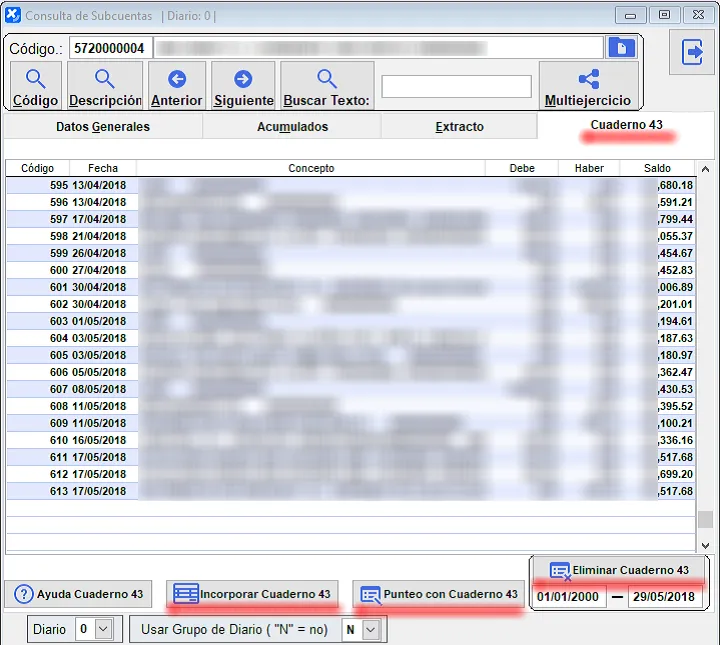Open the Acumulados tab
720x645 pixels.
point(292,127)
